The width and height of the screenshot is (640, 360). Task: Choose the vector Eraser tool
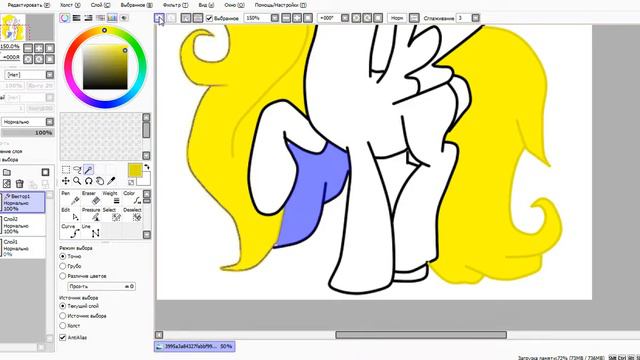91,198
